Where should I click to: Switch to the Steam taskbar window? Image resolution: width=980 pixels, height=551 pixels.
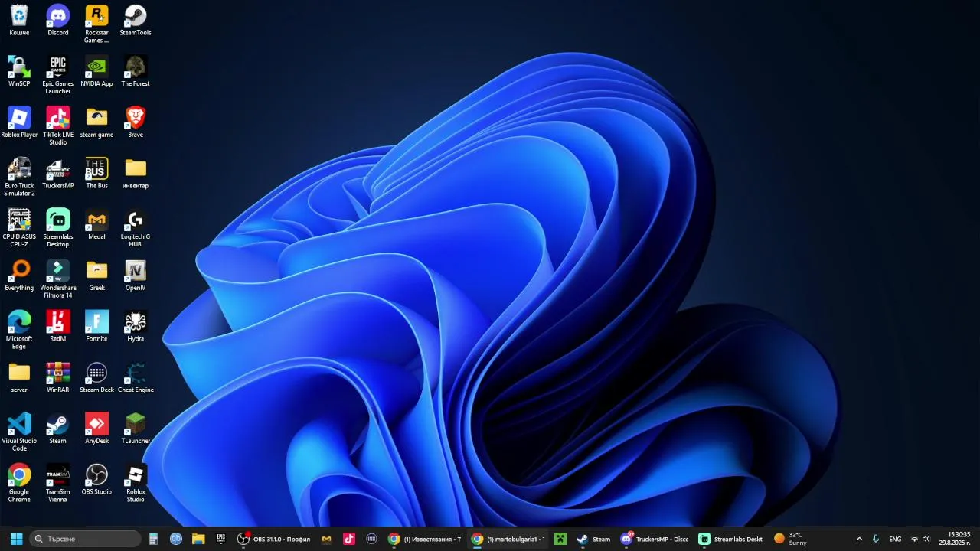[x=594, y=539]
